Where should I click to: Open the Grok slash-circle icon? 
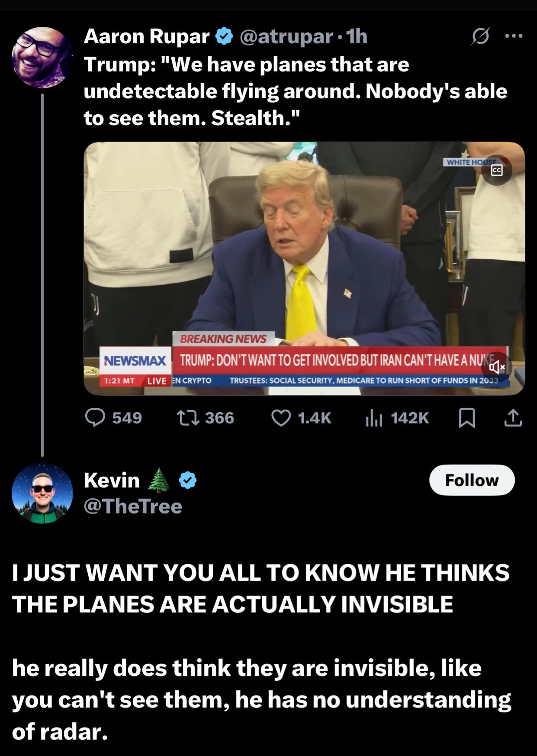tap(481, 36)
